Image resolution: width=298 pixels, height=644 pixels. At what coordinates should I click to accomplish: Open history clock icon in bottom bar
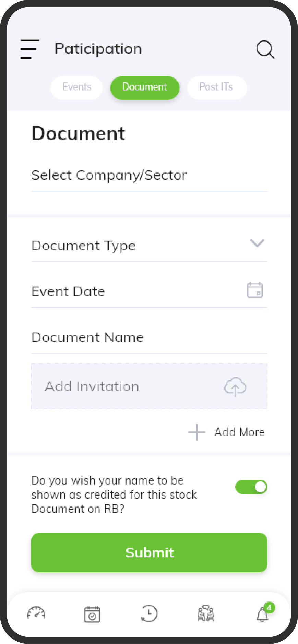point(149,613)
